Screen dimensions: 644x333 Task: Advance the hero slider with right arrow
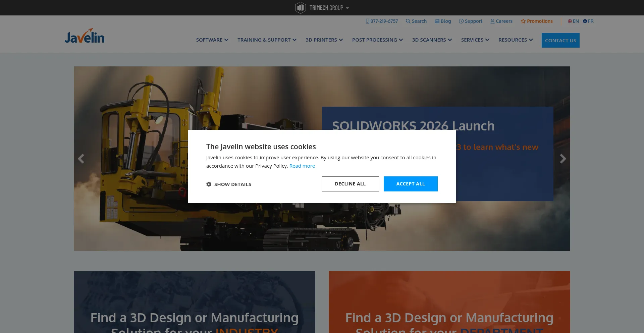563,159
